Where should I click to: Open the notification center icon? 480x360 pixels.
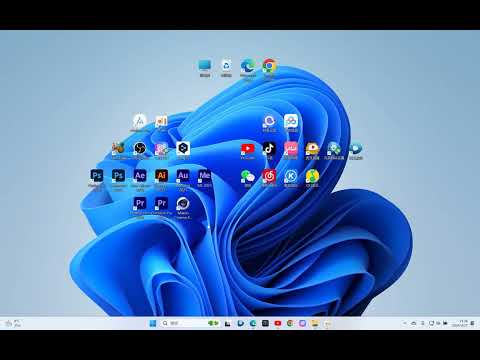point(473,323)
